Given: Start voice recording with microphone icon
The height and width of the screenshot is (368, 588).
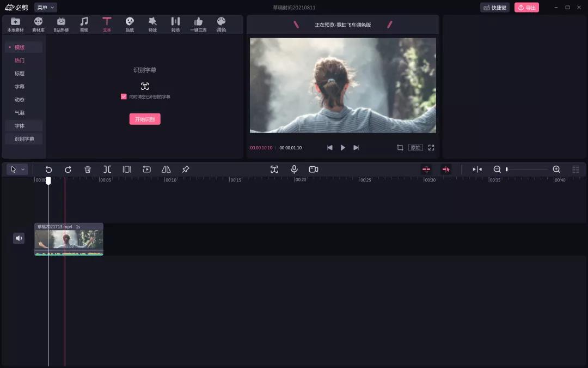Looking at the screenshot, I should click(294, 170).
